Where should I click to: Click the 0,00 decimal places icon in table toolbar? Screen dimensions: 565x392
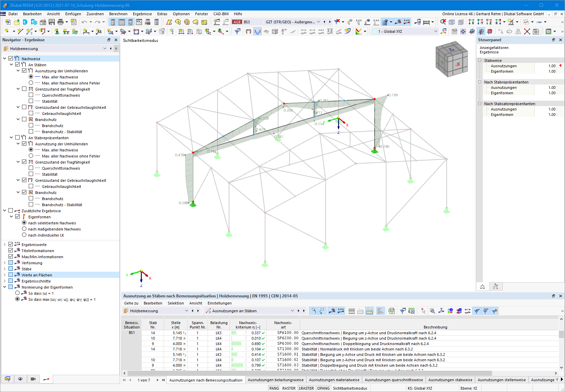pos(411,311)
